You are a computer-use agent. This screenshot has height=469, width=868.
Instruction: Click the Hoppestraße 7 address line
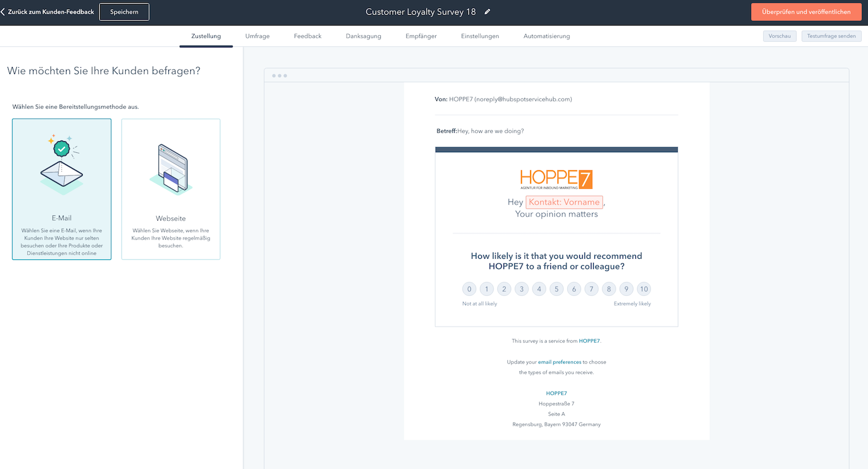[x=557, y=404]
